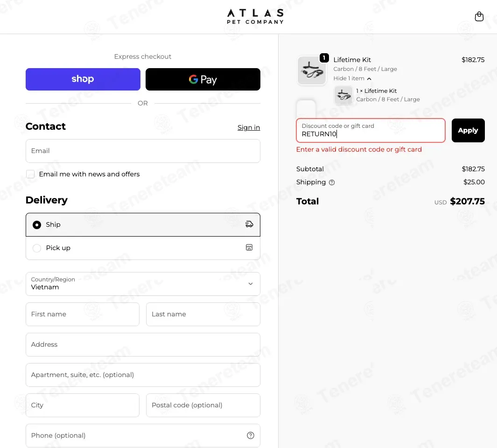Focus the Email input field
The image size is (497, 448).
coord(143,151)
